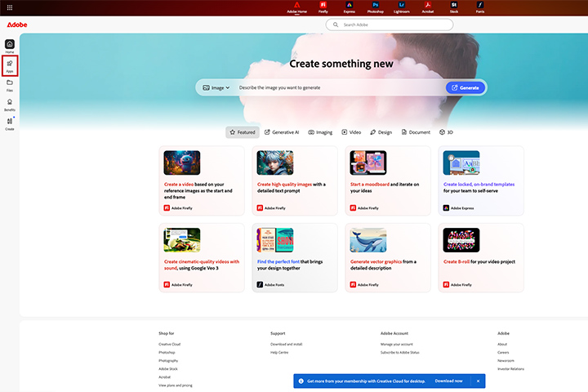
Task: Select the Video category tab
Action: (351, 131)
